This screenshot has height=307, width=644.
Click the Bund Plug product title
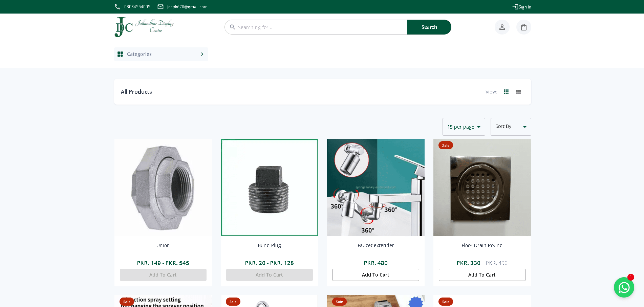270,245
